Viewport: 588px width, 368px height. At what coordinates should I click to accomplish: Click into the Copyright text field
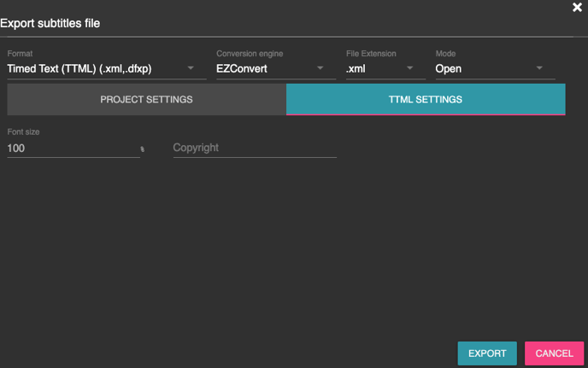pos(254,148)
